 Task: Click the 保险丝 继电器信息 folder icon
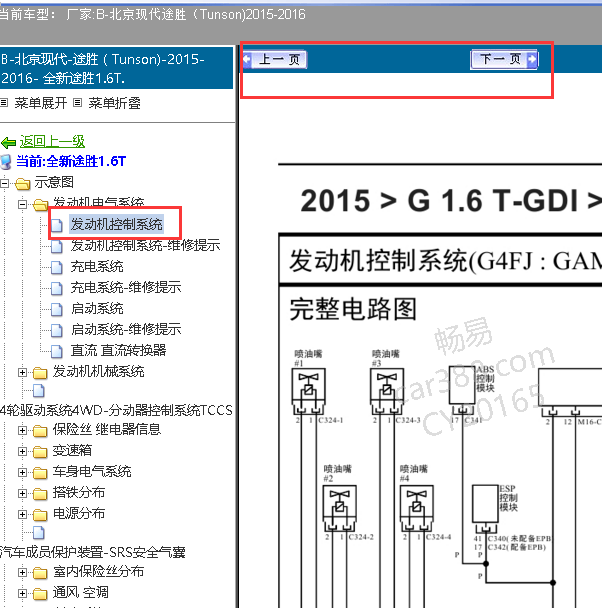40,431
